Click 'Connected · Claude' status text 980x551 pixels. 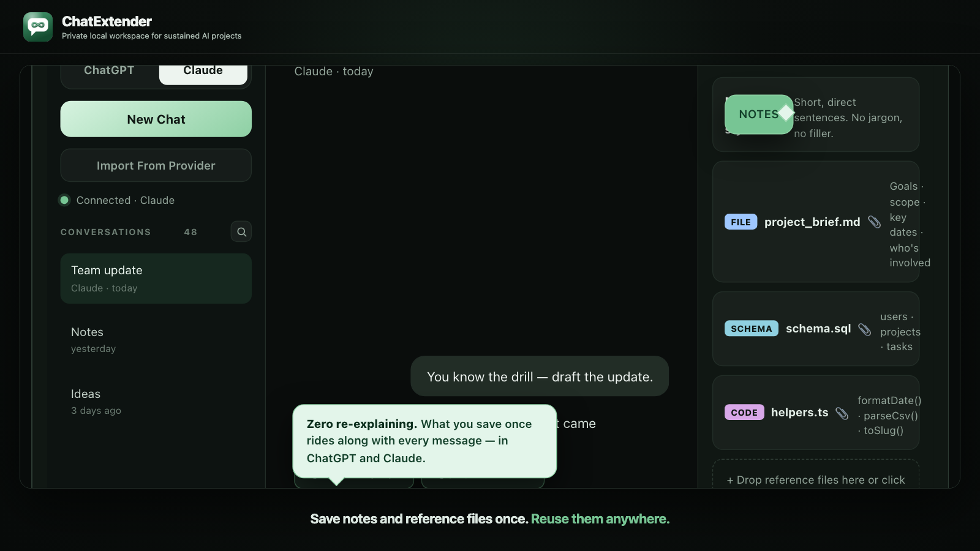click(x=126, y=200)
